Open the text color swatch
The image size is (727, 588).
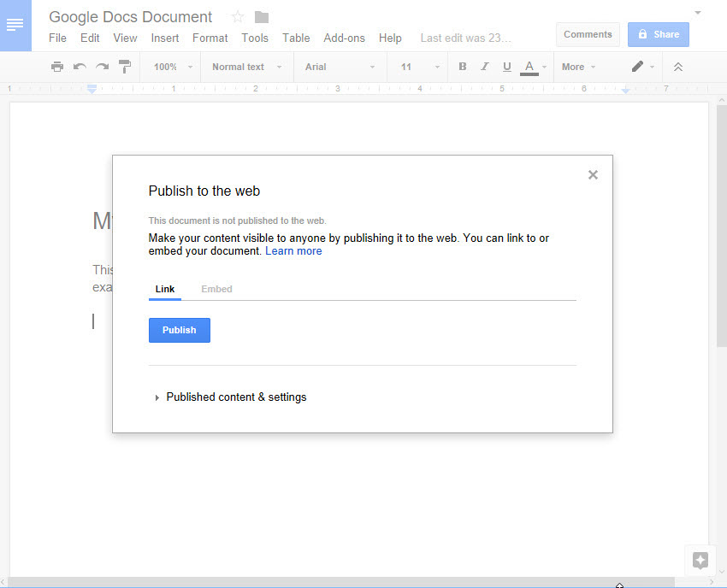[x=529, y=67]
